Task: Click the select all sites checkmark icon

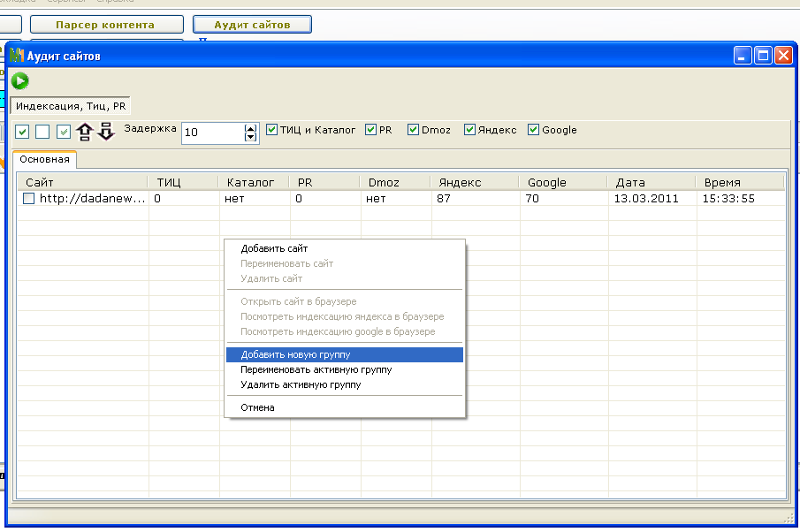Action: point(23,133)
